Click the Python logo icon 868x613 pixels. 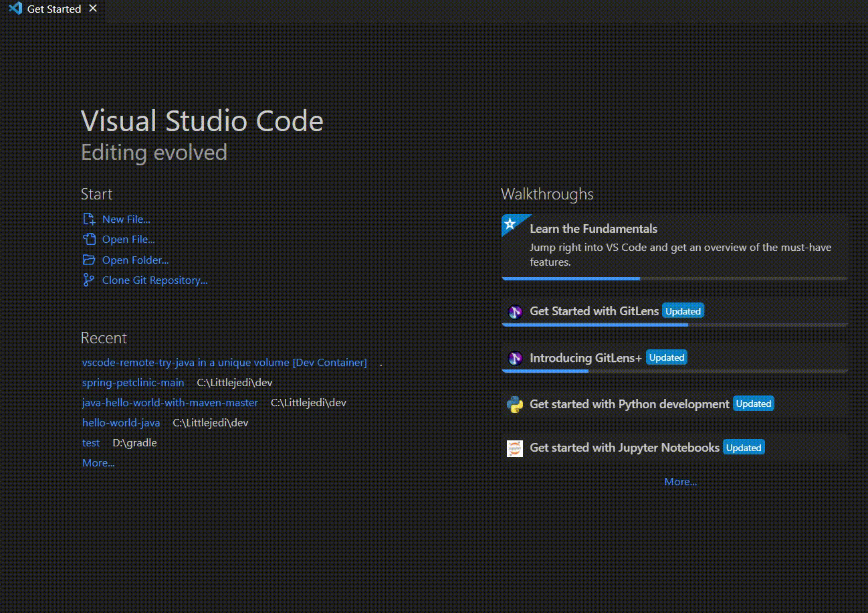point(514,404)
